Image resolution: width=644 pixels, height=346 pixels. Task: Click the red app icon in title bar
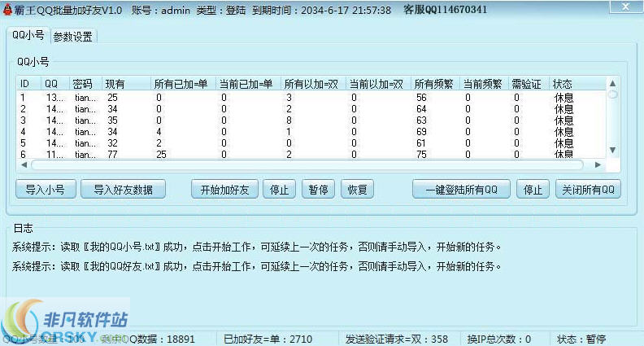(x=7, y=10)
